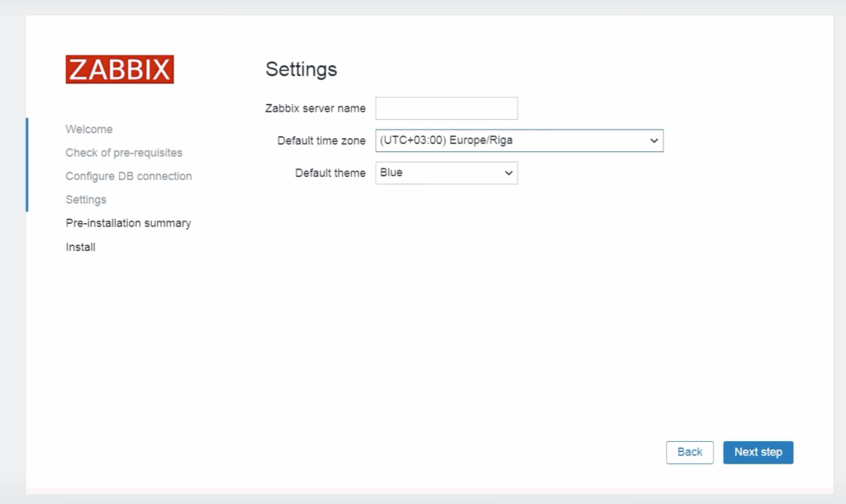This screenshot has height=504, width=846.
Task: Go back with the Back button
Action: 690,452
